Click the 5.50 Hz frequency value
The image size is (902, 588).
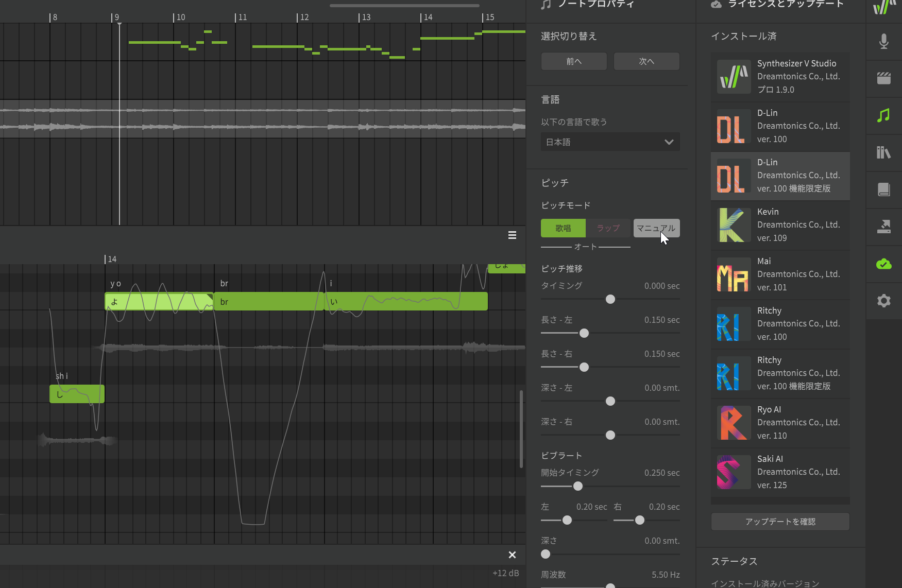[x=666, y=575]
